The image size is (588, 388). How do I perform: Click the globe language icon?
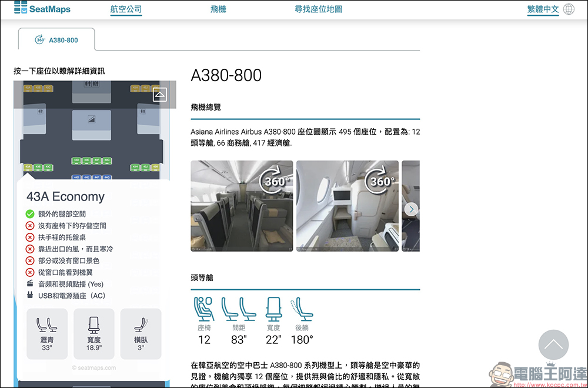pyautogui.click(x=568, y=9)
